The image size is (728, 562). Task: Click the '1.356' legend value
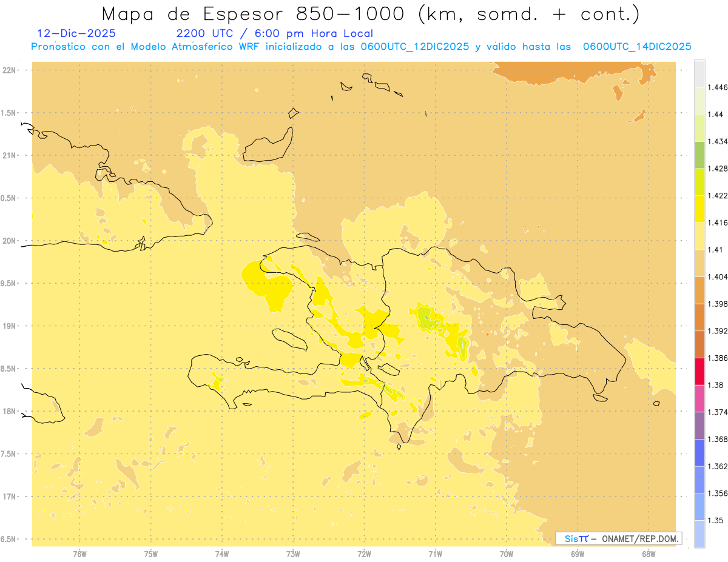[717, 493]
